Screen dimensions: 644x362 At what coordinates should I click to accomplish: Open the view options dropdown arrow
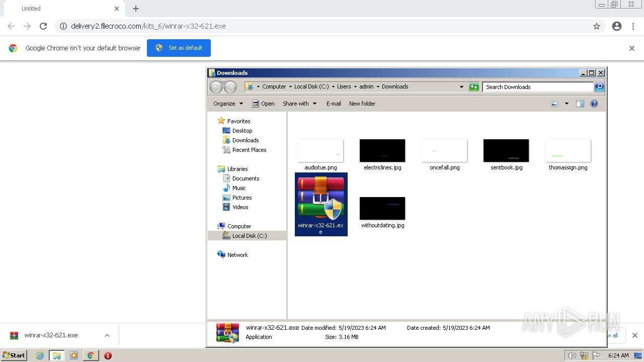tap(567, 104)
